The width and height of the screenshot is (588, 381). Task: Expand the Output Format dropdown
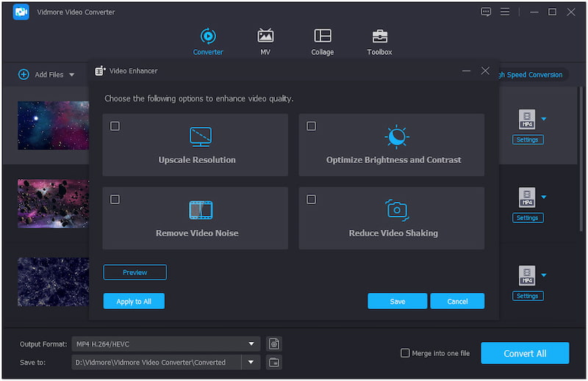point(252,344)
